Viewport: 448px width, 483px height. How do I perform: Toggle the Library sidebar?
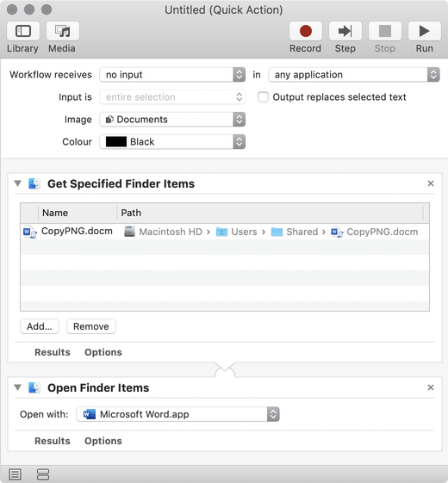click(x=23, y=31)
